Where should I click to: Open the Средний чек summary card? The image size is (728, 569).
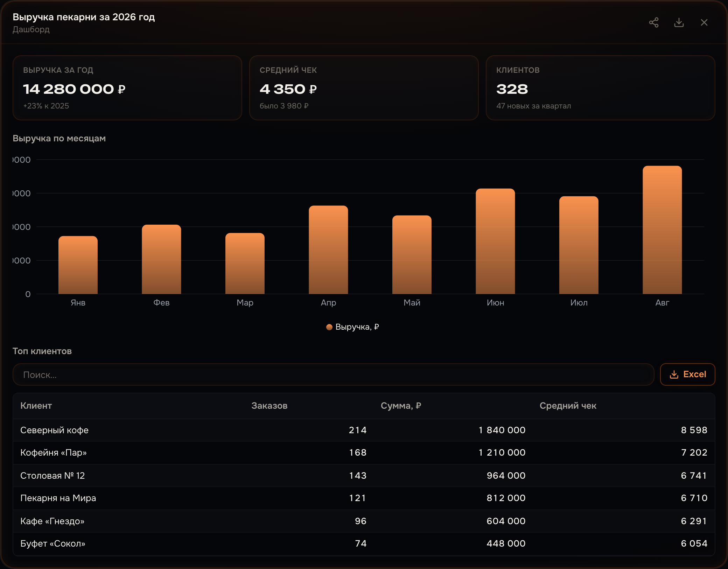(364, 88)
